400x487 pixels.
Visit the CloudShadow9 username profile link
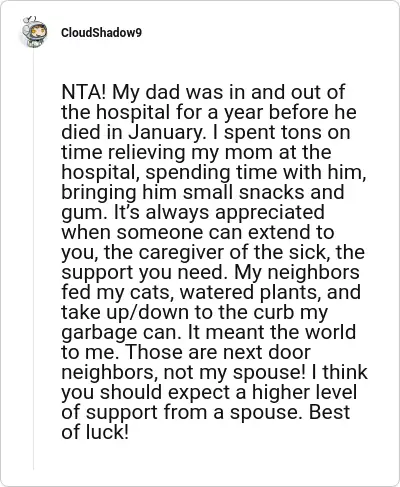point(101,33)
